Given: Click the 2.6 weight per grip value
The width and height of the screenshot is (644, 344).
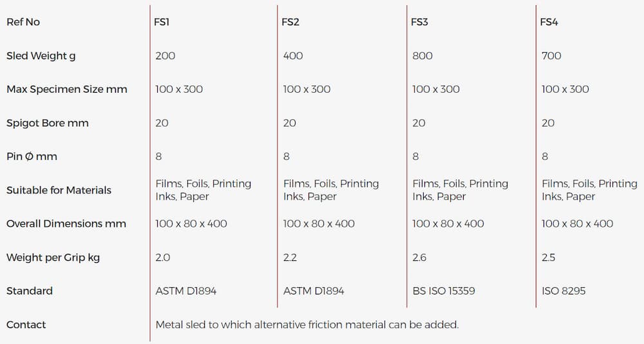Looking at the screenshot, I should tap(419, 258).
